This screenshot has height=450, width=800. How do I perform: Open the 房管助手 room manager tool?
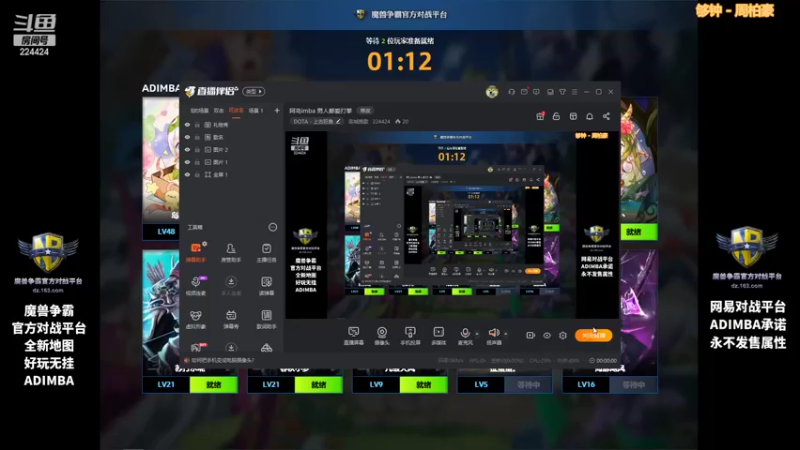231,253
